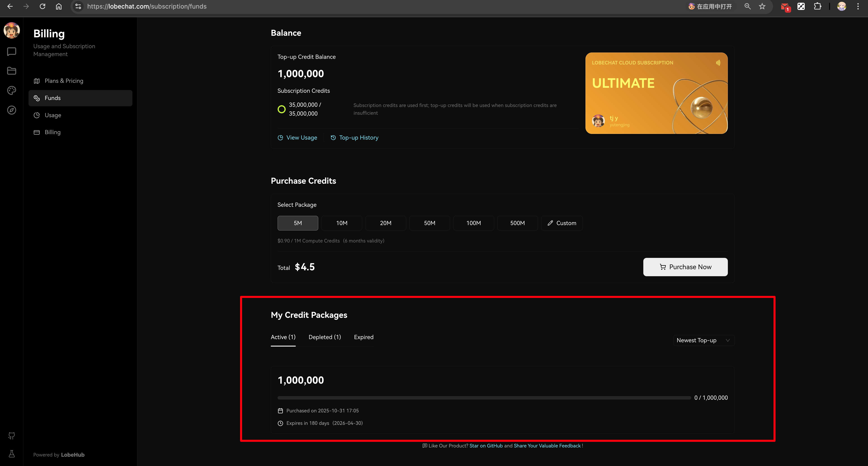
Task: Click the user avatar in sidebar top
Action: (x=12, y=30)
